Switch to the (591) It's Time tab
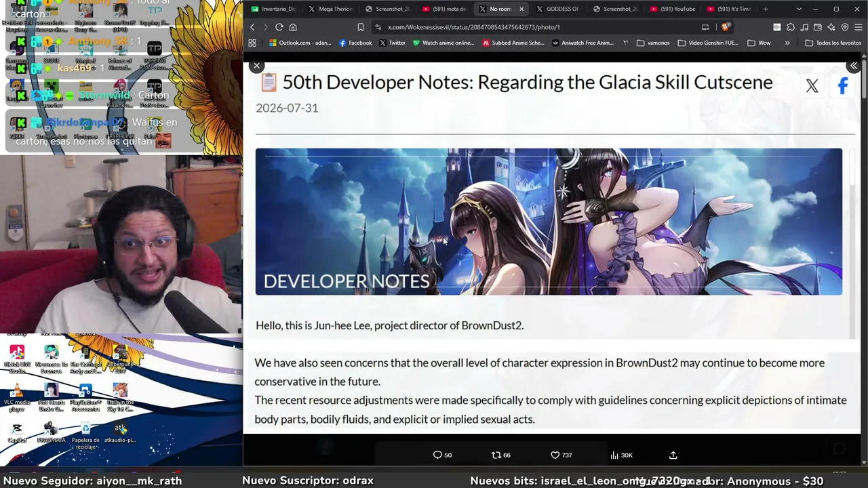The image size is (868, 488). coord(730,9)
